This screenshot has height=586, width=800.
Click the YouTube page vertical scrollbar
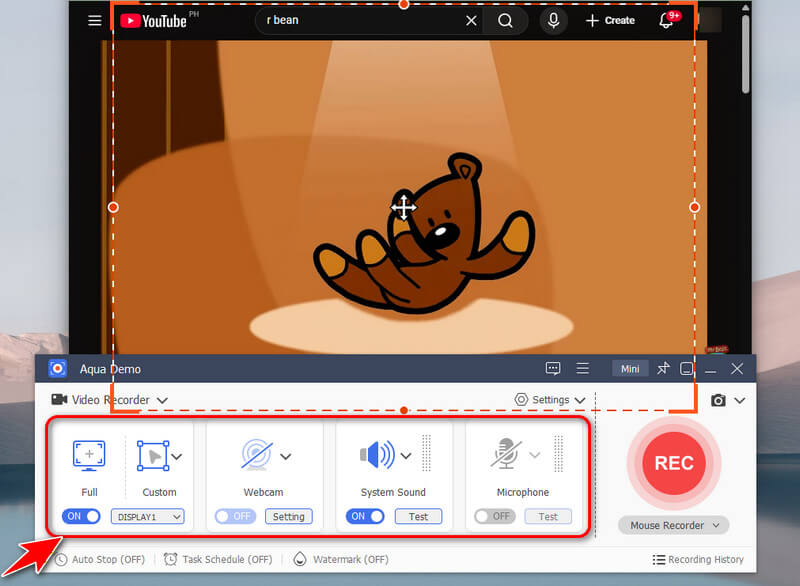745,54
